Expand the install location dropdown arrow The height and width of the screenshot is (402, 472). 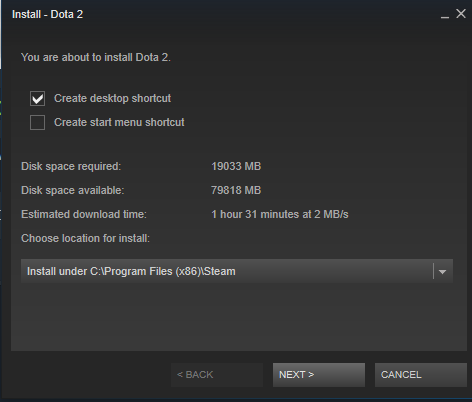pyautogui.click(x=442, y=272)
